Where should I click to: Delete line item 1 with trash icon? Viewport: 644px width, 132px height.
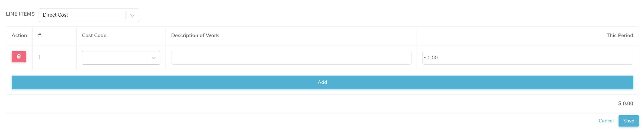click(x=19, y=56)
